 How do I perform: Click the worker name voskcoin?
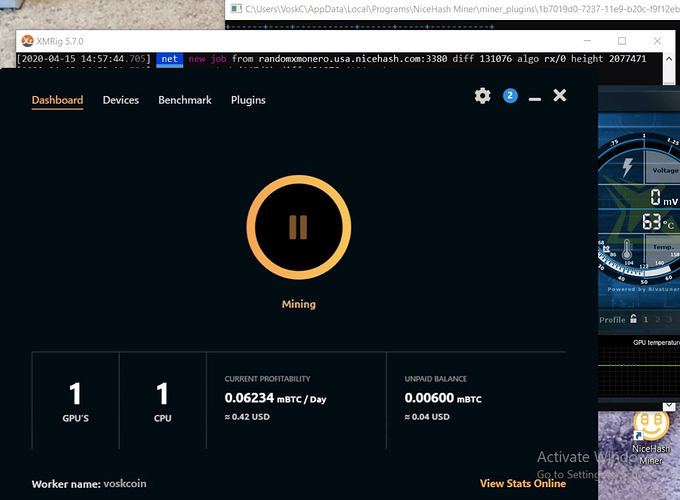tap(125, 484)
